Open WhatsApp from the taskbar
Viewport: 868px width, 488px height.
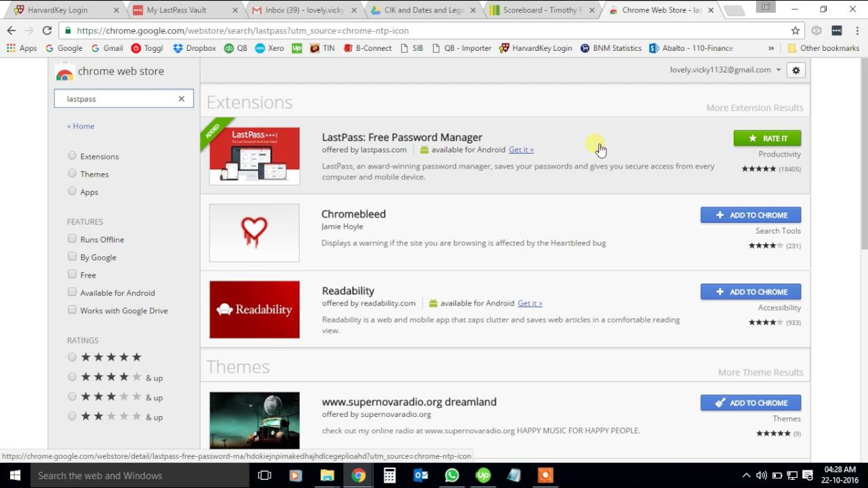(452, 475)
